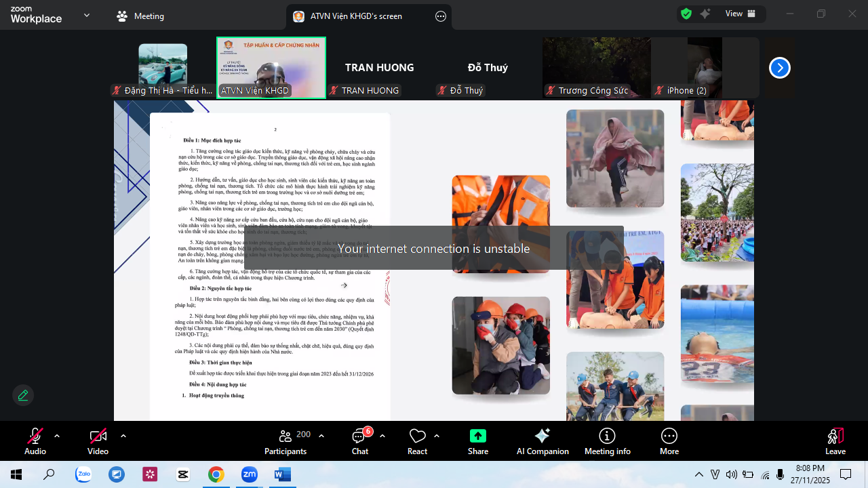Image resolution: width=868 pixels, height=488 pixels.
Task: Open screen share options ellipsis button
Action: pyautogui.click(x=441, y=16)
